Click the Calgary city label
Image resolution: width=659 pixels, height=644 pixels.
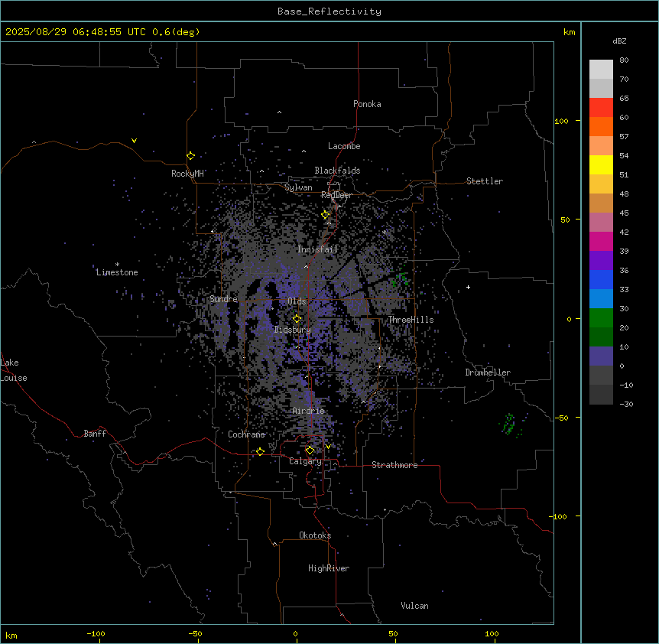(x=305, y=461)
